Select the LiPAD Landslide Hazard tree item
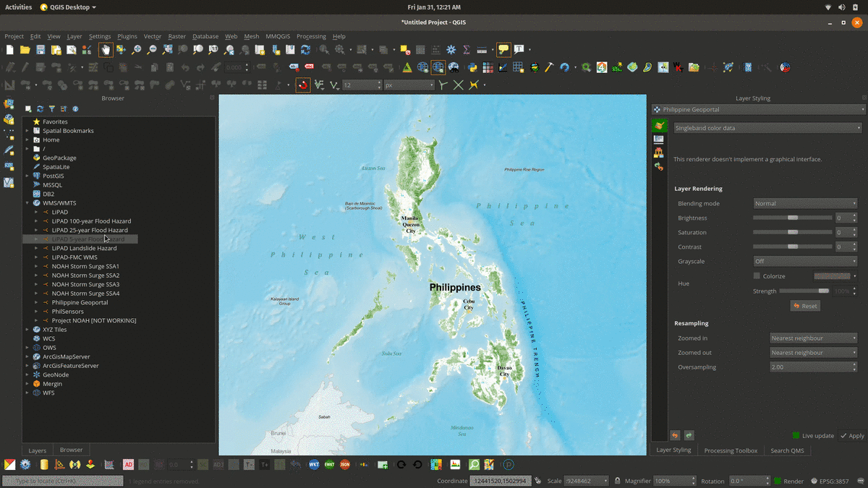This screenshot has height=488, width=868. pos(84,248)
